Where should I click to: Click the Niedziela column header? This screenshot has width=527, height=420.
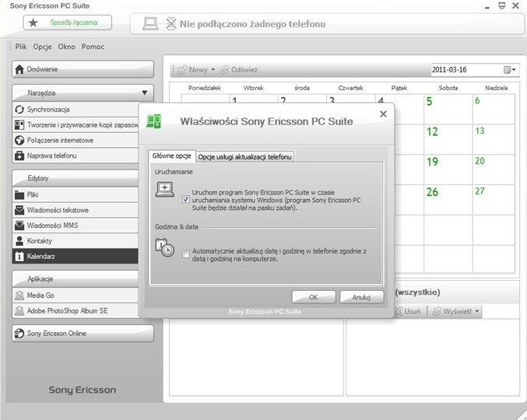click(496, 88)
